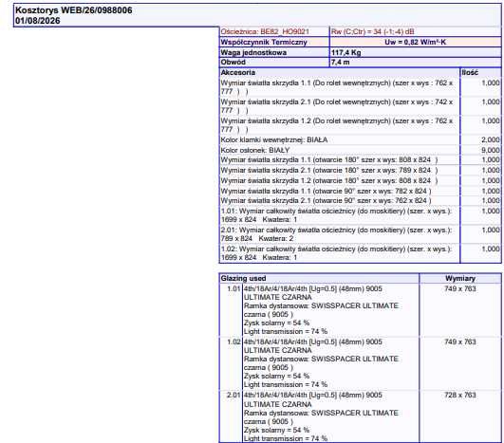The width and height of the screenshot is (504, 443).
Task: Click the 'Akcesoria' column header
Action: click(238, 73)
